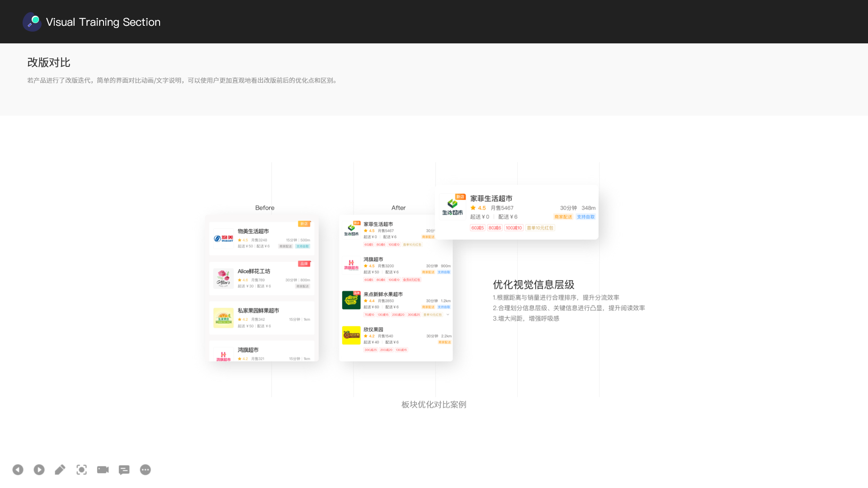Click the enlarged 家菲生活超市 card title
Viewport: 868px width, 488px height.
coord(491,198)
